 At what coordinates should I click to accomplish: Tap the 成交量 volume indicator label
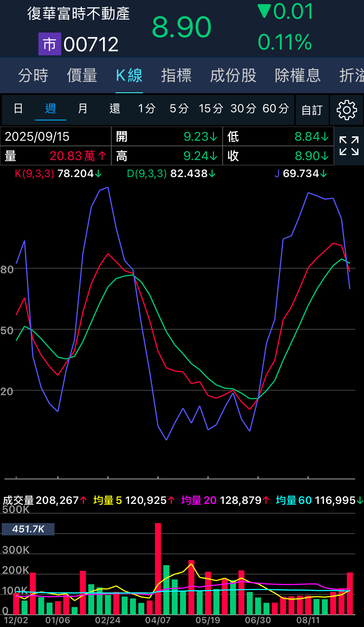(x=18, y=500)
